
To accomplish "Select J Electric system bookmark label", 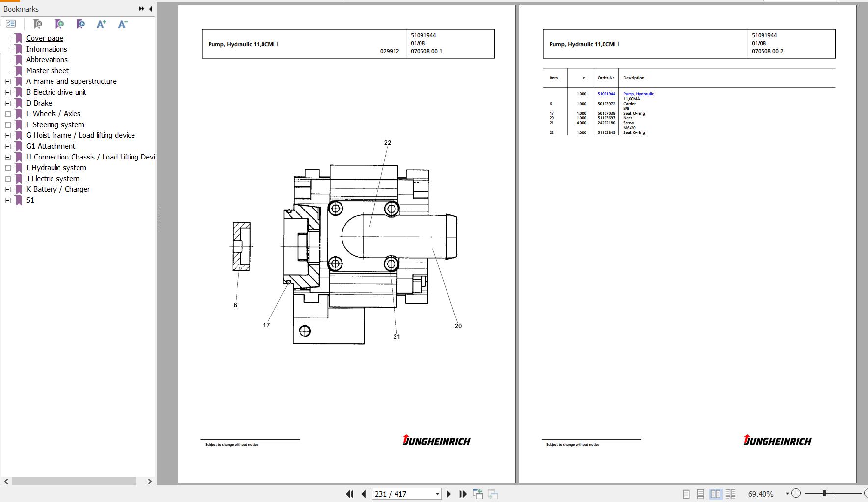I will (x=53, y=179).
